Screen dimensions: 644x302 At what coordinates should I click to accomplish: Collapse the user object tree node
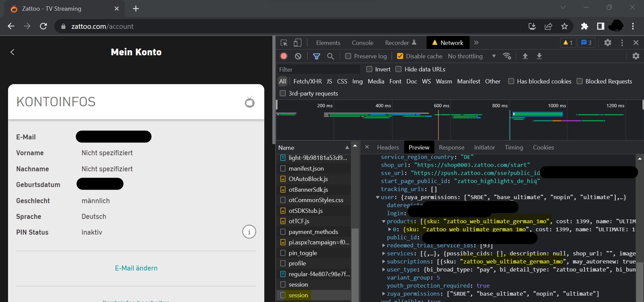tap(378, 197)
